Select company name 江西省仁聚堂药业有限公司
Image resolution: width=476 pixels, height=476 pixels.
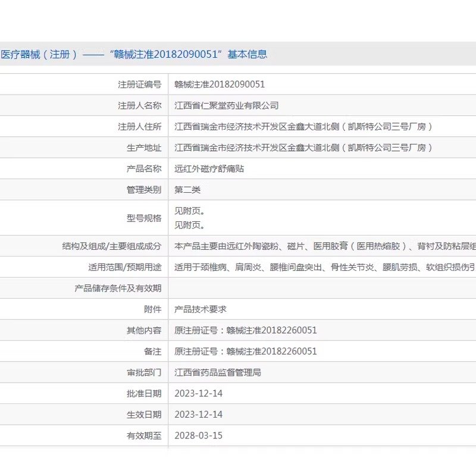pos(227,105)
